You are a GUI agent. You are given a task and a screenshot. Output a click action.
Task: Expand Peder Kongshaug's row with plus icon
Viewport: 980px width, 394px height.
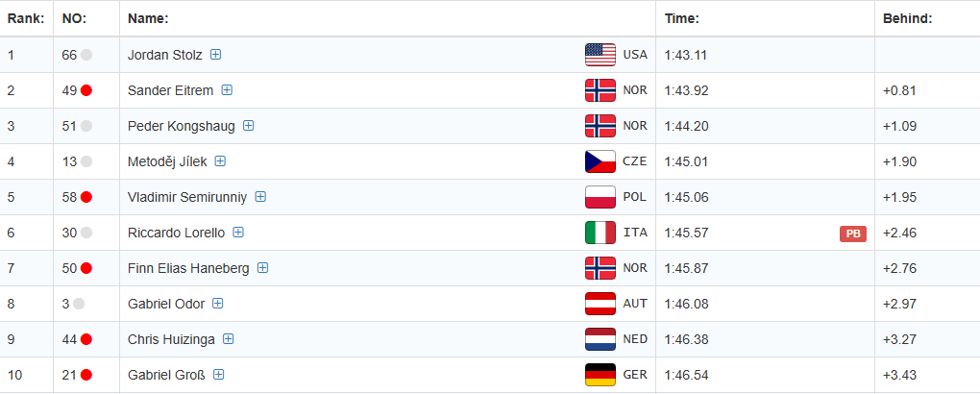tap(249, 126)
